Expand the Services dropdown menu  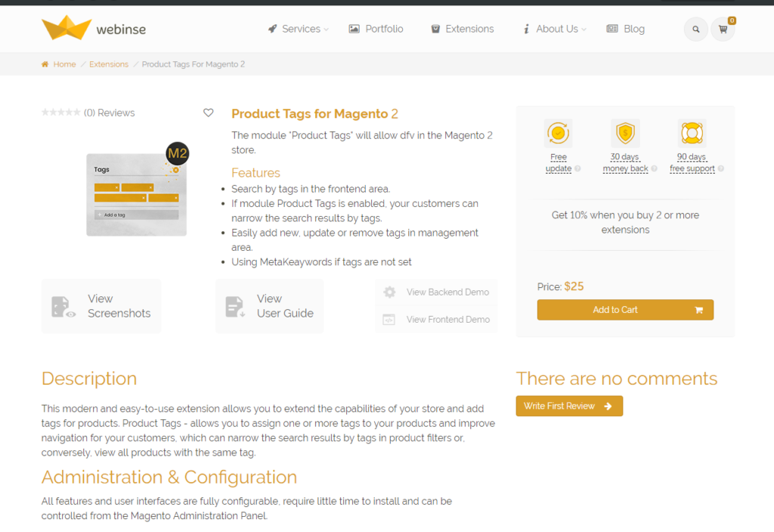pos(299,29)
